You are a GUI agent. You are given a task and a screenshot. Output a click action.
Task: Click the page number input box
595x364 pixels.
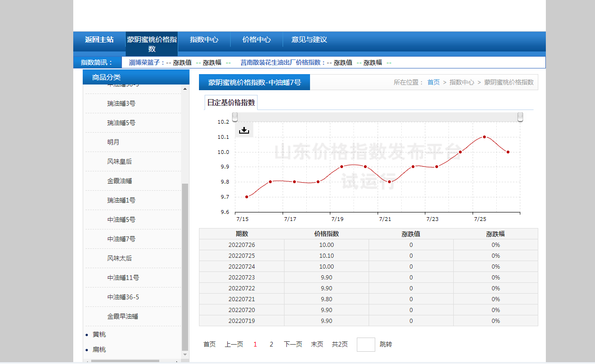pyautogui.click(x=366, y=344)
